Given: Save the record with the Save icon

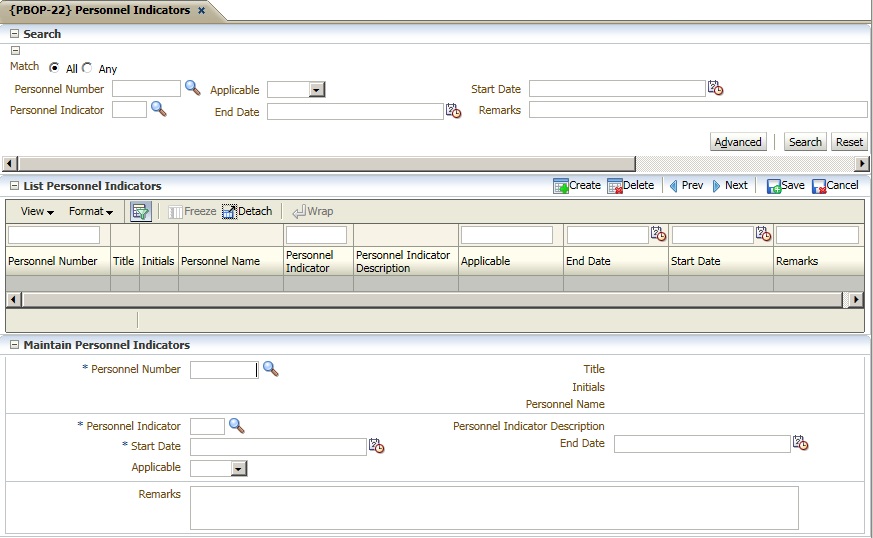Looking at the screenshot, I should point(785,185).
